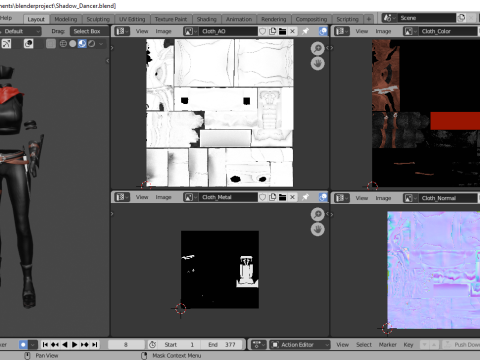Image resolution: width=480 pixels, height=360 pixels.
Task: Browse images with the icon beside Cloth_Color
Action: pyautogui.click(x=410, y=31)
